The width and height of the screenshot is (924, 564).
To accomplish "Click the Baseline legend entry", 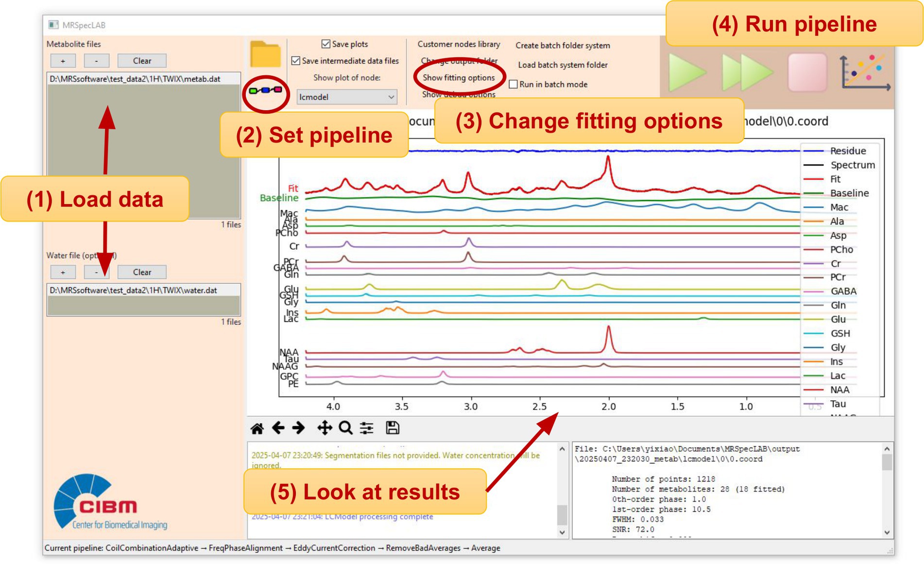I will (836, 193).
